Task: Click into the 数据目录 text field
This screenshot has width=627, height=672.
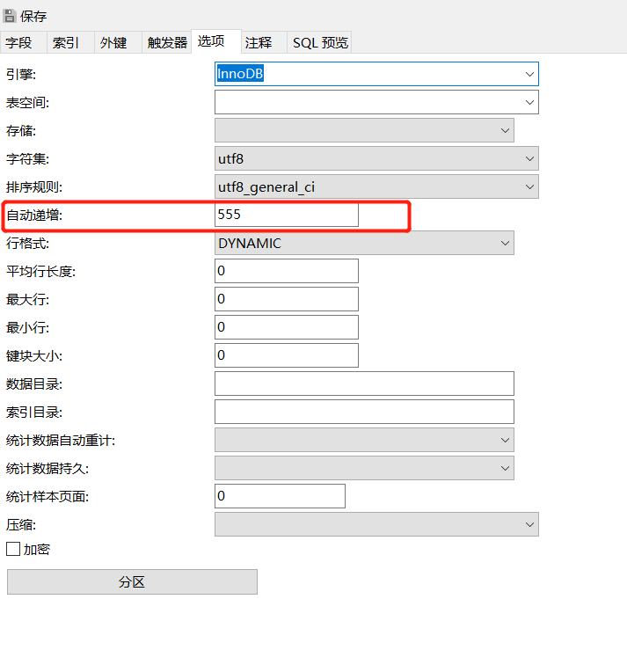Action: tap(364, 383)
